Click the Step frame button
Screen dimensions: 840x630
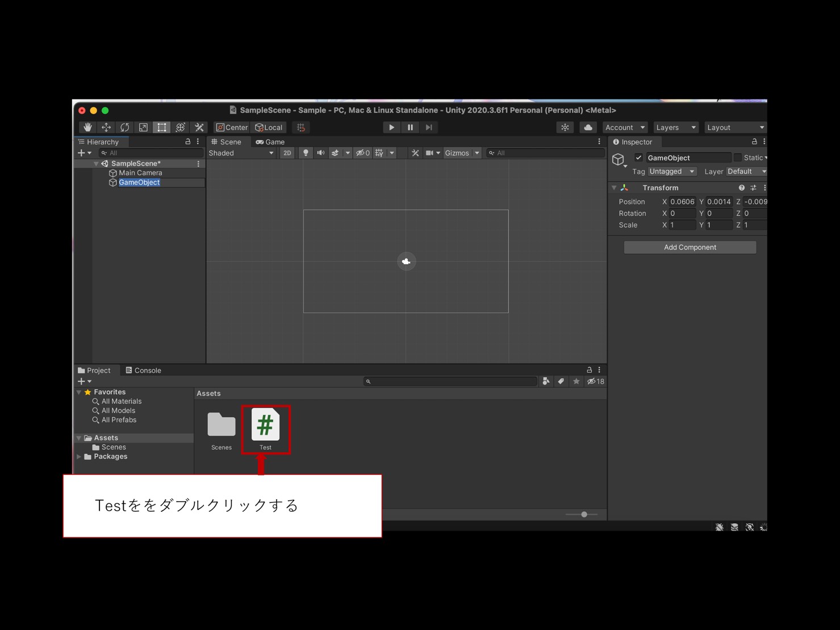(x=429, y=127)
